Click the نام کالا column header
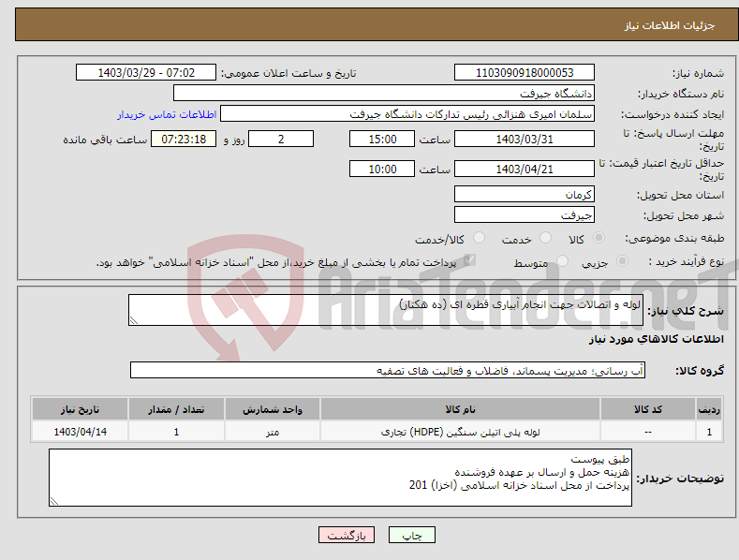This screenshot has width=739, height=560. click(x=460, y=408)
